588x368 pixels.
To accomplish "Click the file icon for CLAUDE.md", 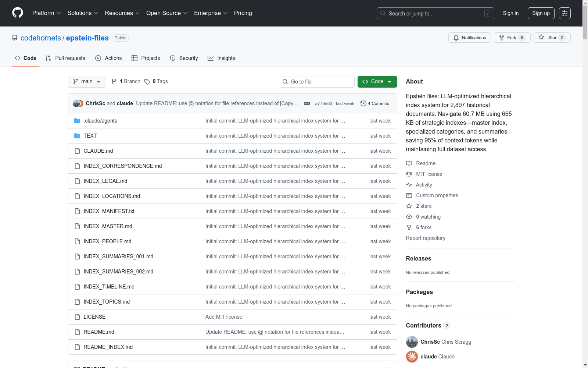I will click(77, 151).
